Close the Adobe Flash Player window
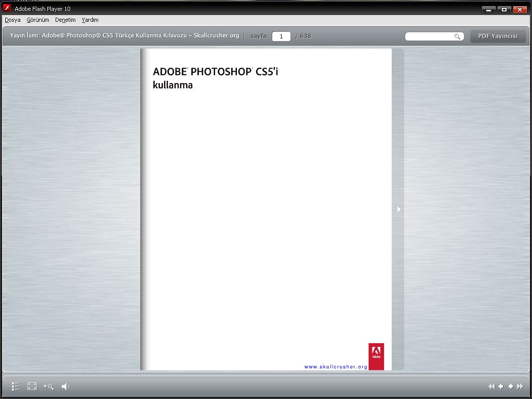532x399 pixels. coord(520,9)
